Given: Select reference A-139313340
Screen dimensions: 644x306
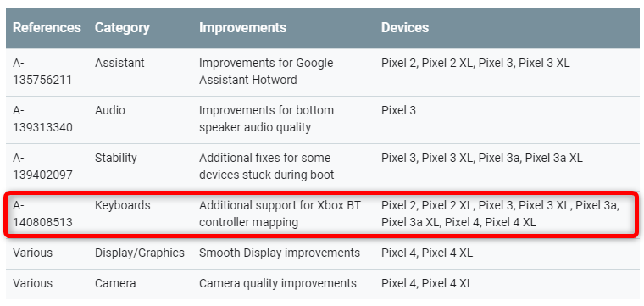Looking at the screenshot, I should (x=42, y=119).
